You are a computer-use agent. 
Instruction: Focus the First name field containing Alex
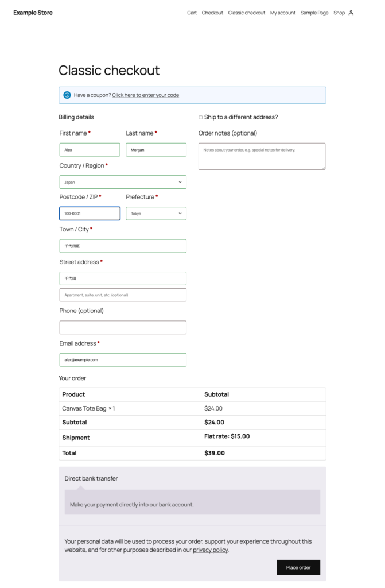pyautogui.click(x=90, y=150)
